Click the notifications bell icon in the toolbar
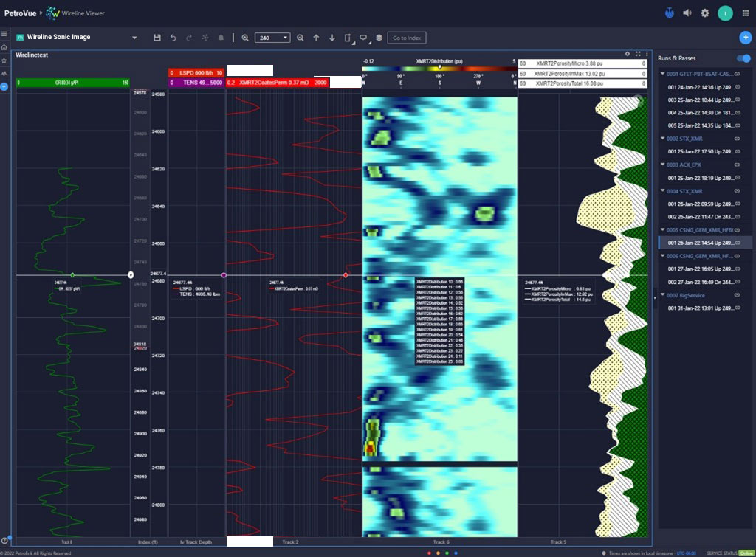 coord(221,38)
